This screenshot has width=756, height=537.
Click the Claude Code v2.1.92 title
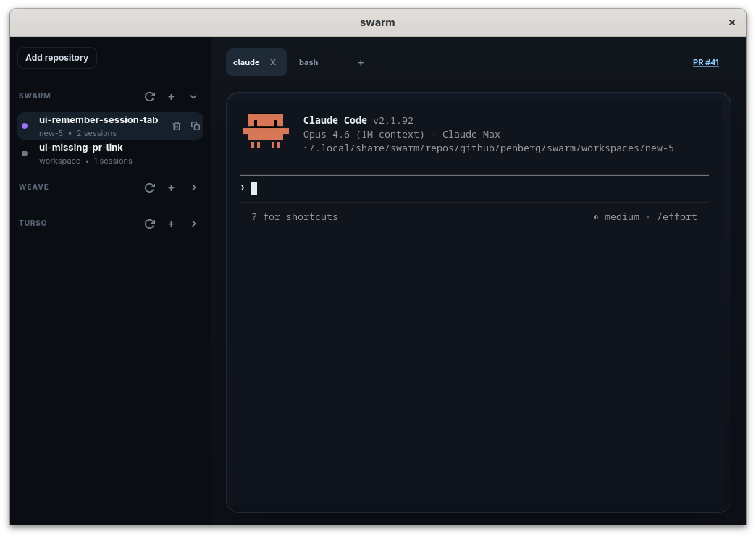[x=358, y=121]
